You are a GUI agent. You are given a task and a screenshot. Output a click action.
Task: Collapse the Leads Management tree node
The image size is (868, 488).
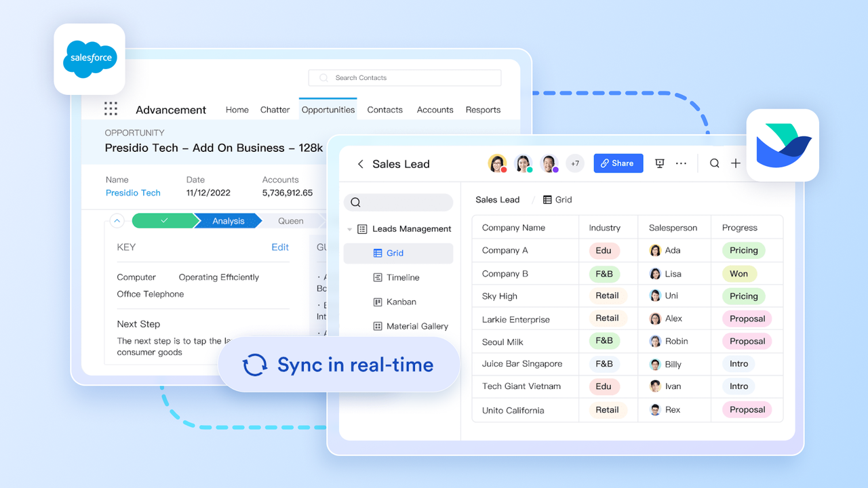pyautogui.click(x=350, y=229)
